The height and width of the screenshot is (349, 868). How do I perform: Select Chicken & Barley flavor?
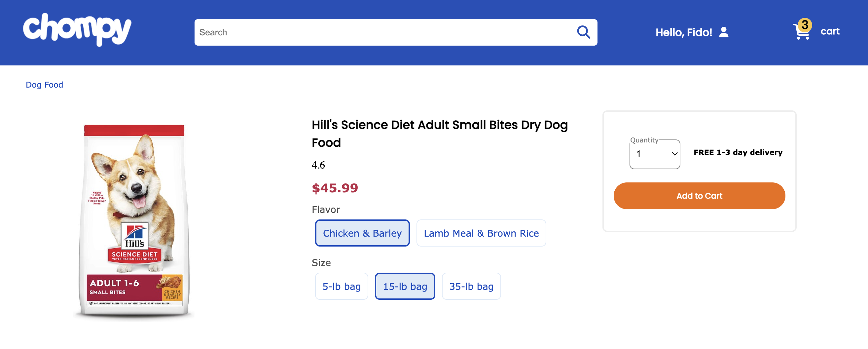(362, 233)
